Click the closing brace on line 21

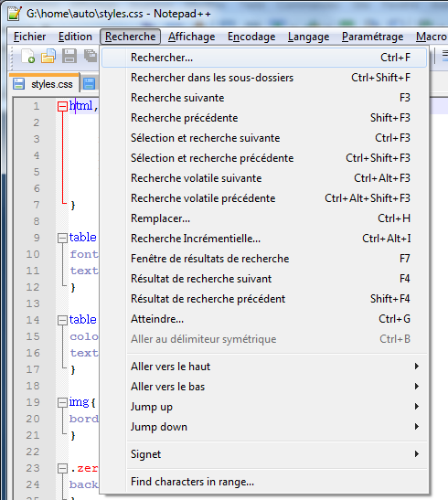(x=73, y=435)
